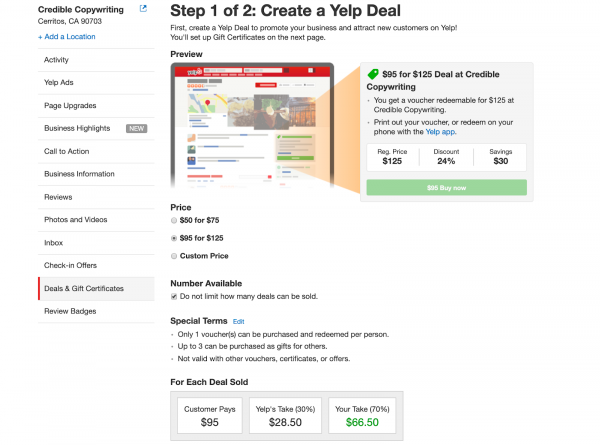Click the Credible Copywriting business name
The height and width of the screenshot is (445, 600).
[81, 10]
